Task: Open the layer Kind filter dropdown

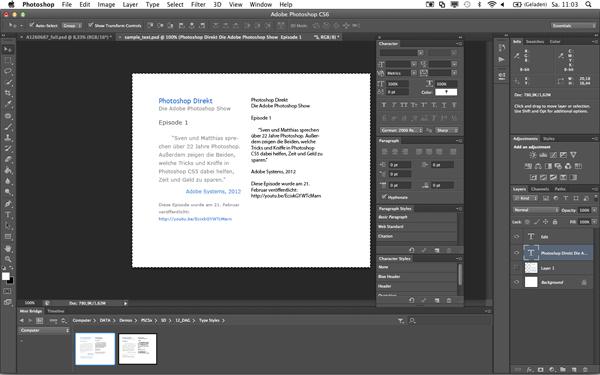Action: tap(525, 198)
